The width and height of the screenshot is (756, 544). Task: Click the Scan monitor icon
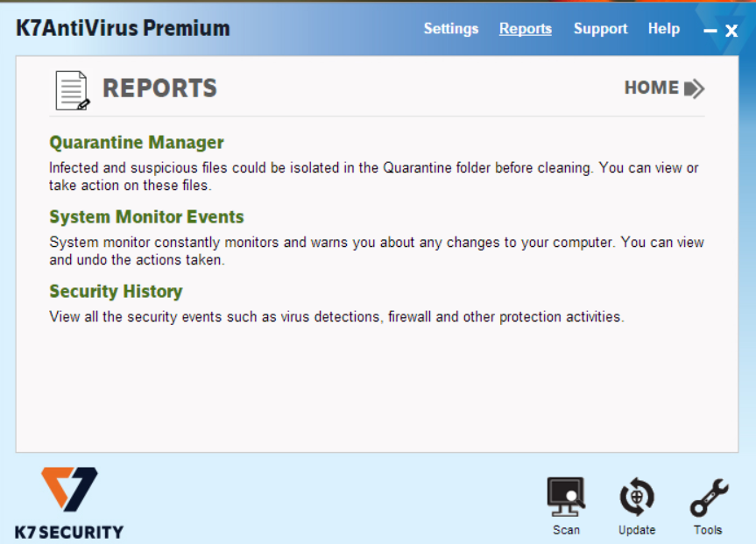[x=566, y=498]
